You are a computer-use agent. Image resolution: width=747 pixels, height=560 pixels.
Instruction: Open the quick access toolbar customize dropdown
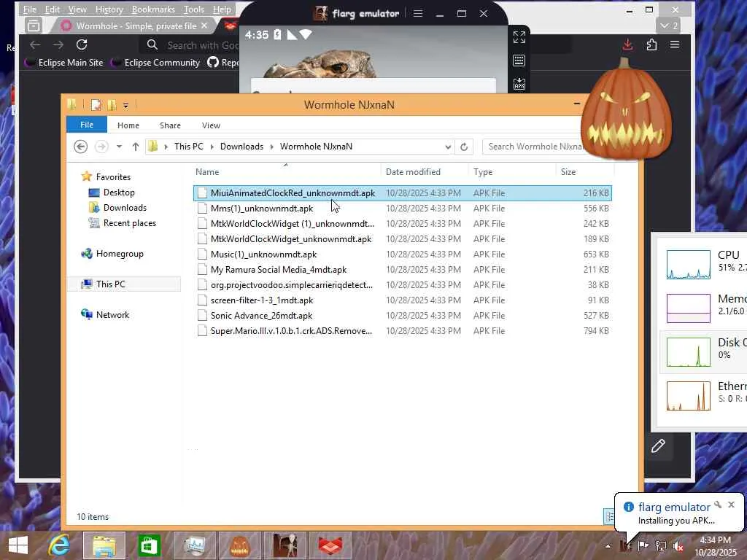tap(125, 105)
